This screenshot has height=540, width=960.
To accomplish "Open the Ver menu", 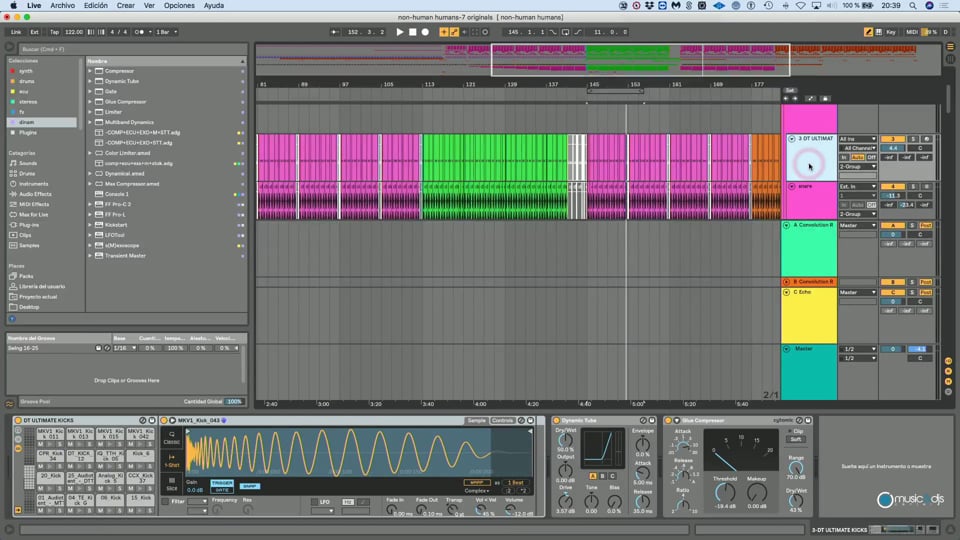I will (x=149, y=6).
